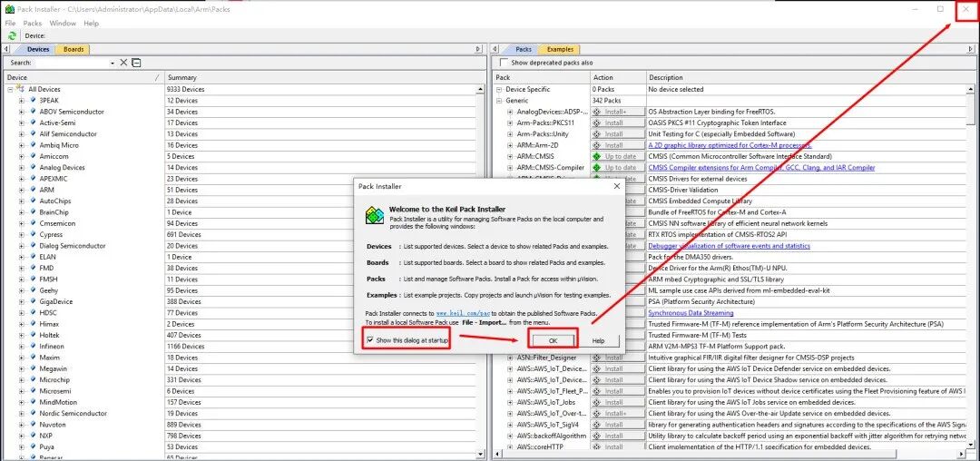Click the collapse-all icon beside Search
This screenshot has width=980, height=461.
136,63
